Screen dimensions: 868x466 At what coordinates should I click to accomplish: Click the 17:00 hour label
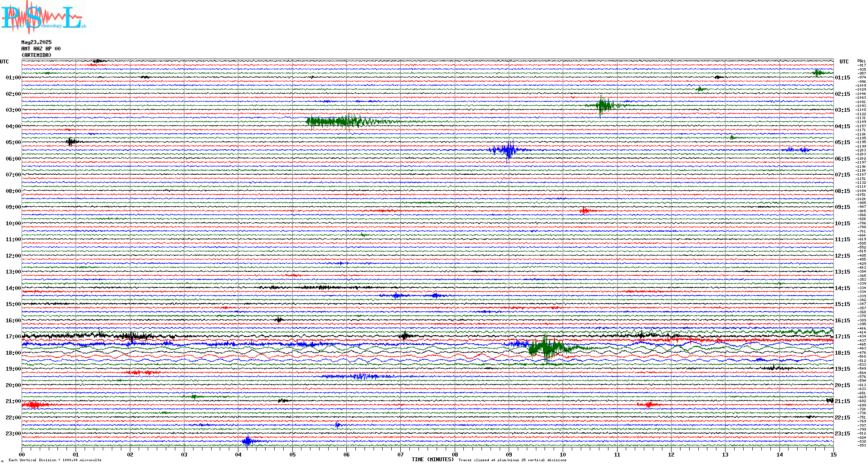pyautogui.click(x=13, y=337)
